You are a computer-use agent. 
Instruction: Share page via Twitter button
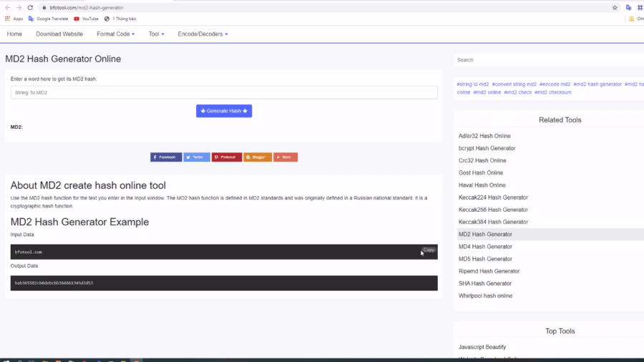tap(197, 157)
